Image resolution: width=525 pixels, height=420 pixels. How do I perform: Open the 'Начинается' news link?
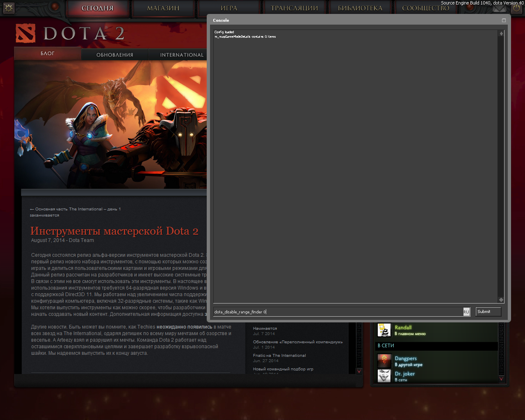pyautogui.click(x=265, y=329)
